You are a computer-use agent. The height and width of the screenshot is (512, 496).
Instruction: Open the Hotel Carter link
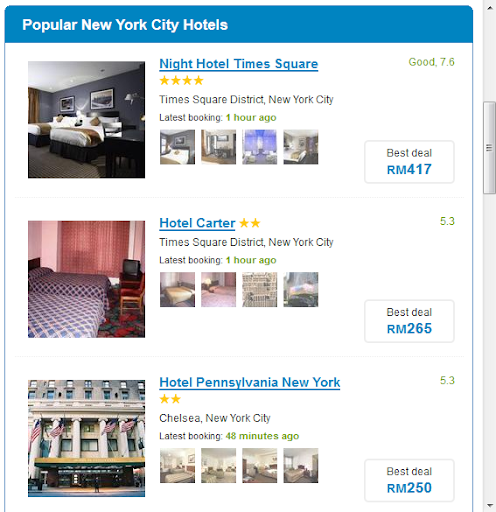coord(197,223)
